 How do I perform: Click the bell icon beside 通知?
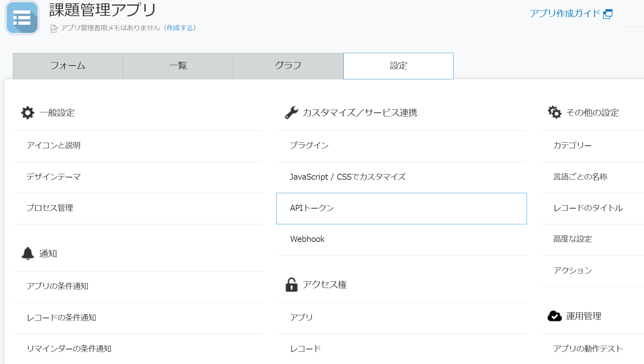pos(28,254)
